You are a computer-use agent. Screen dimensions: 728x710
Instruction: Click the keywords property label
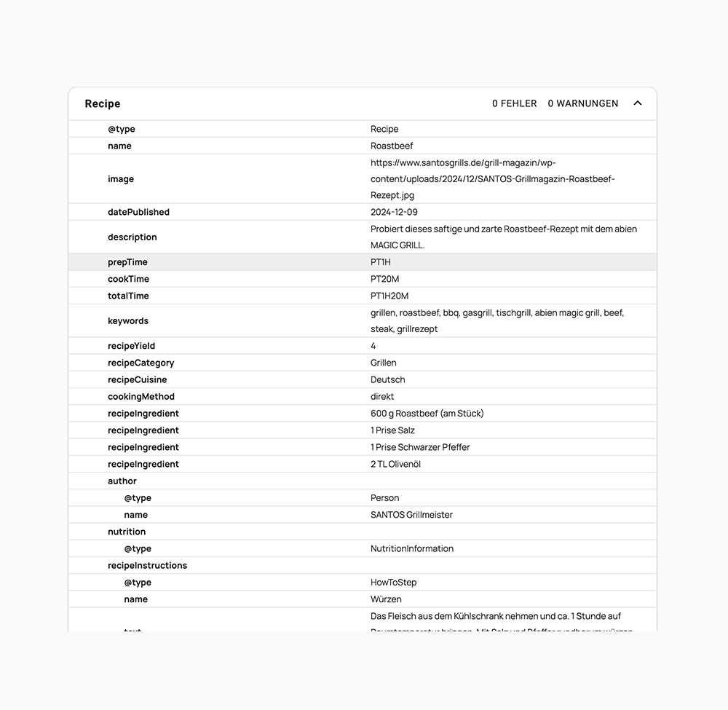[x=128, y=320]
